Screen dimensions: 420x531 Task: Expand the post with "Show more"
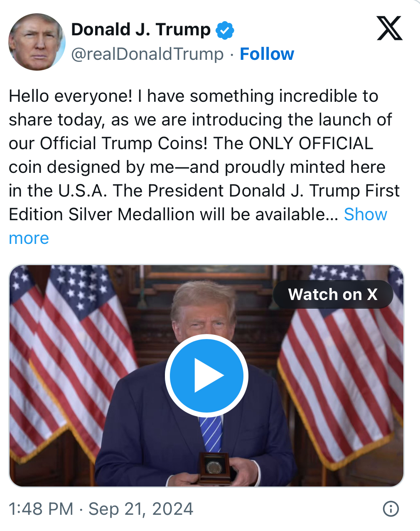pyautogui.click(x=365, y=214)
